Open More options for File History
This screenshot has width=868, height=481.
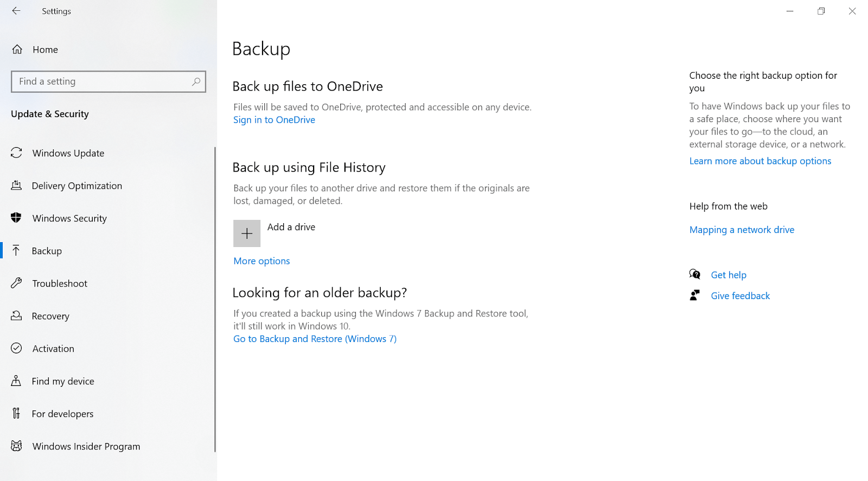coord(261,261)
